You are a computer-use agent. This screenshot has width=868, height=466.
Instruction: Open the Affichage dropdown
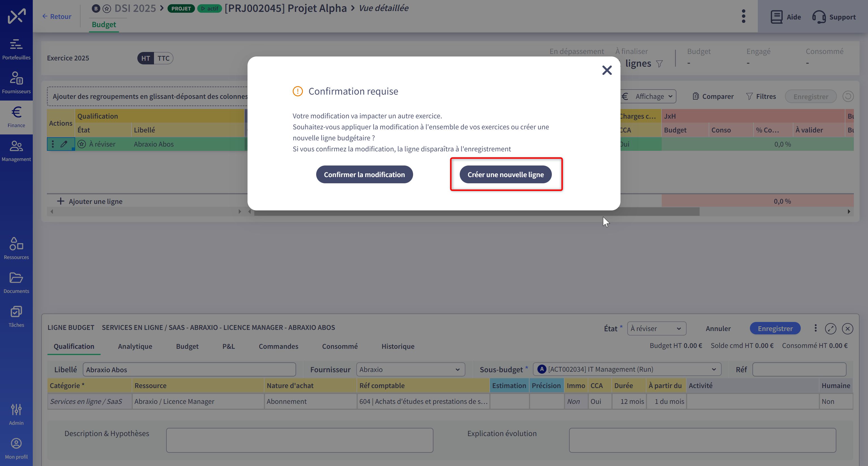[654, 96]
